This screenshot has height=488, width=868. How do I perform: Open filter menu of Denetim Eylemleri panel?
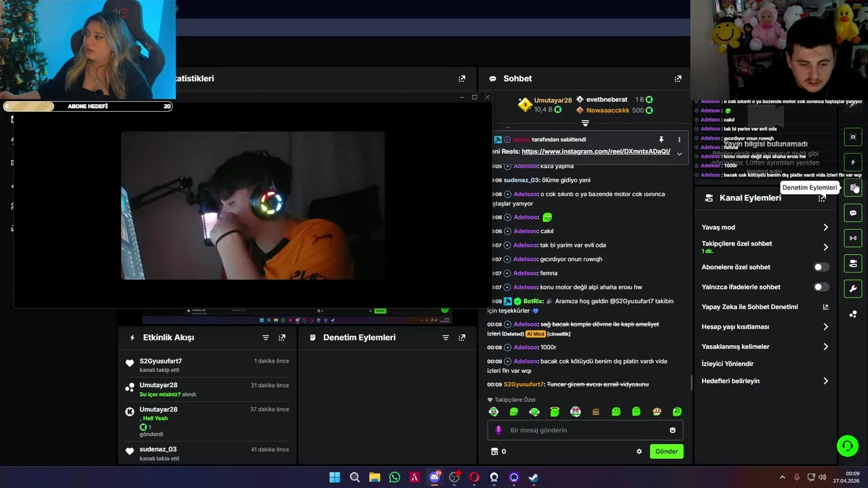click(446, 338)
